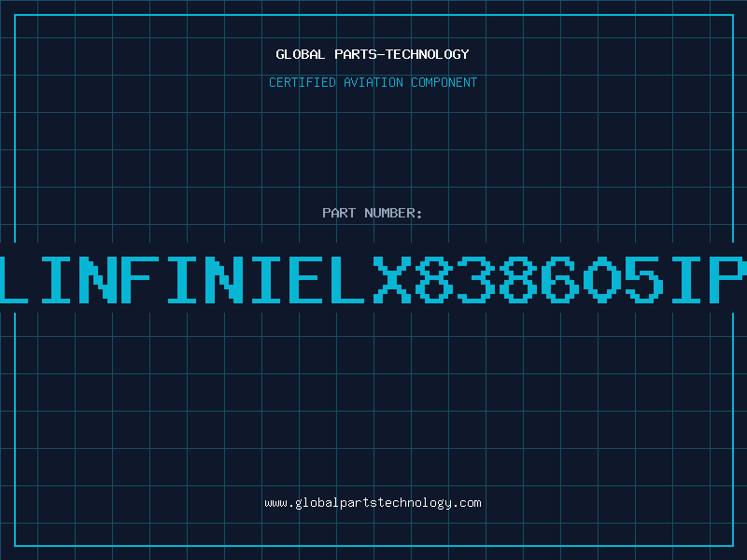Open the www.globalpartstechnology.com link
Image resolution: width=747 pixels, height=560 pixels.
[x=373, y=503]
